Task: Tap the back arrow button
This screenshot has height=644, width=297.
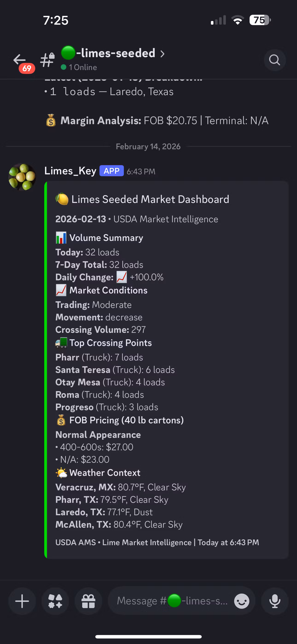Action: click(19, 59)
